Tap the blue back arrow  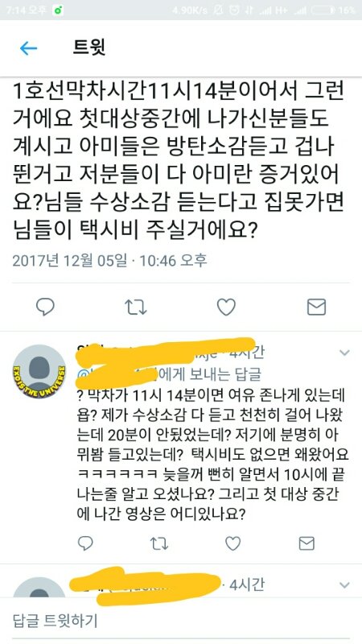(28, 48)
